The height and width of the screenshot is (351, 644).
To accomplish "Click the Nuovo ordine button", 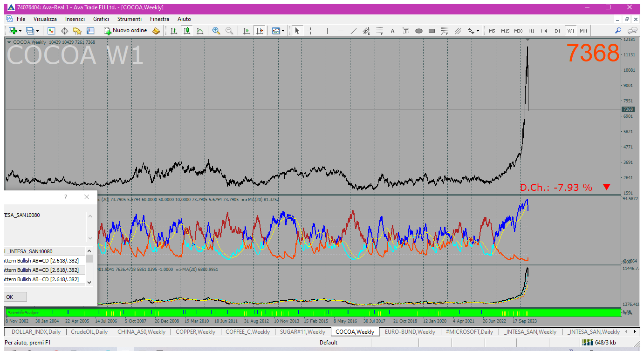I will 125,31.
